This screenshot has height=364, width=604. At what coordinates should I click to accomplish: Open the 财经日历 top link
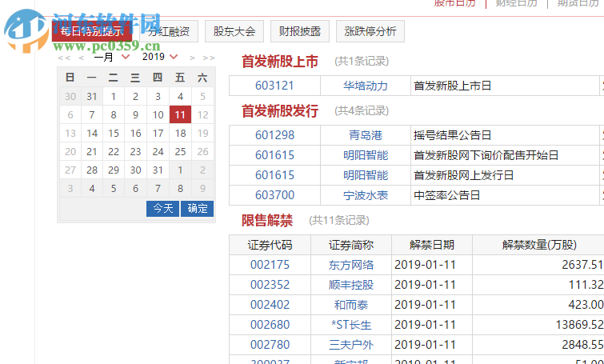[516, 3]
